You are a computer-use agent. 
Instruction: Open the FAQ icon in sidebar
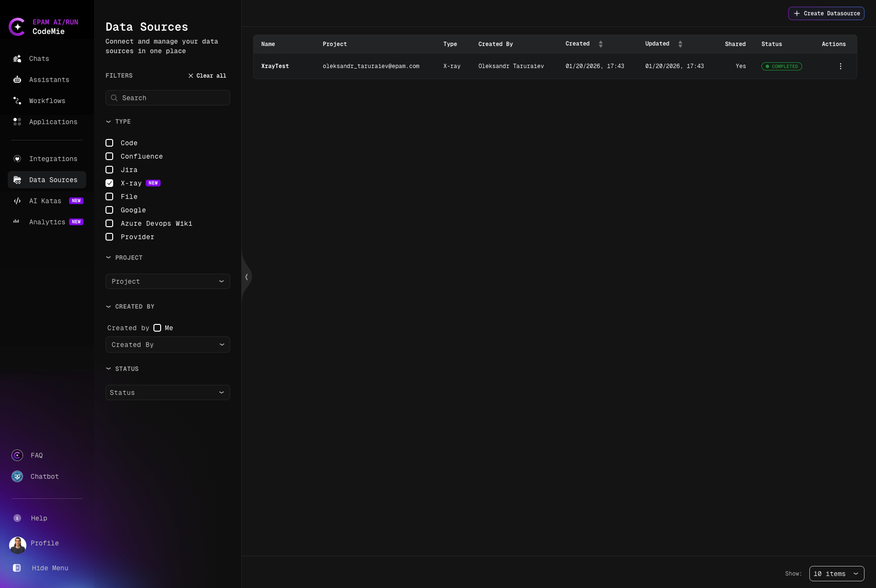point(17,455)
